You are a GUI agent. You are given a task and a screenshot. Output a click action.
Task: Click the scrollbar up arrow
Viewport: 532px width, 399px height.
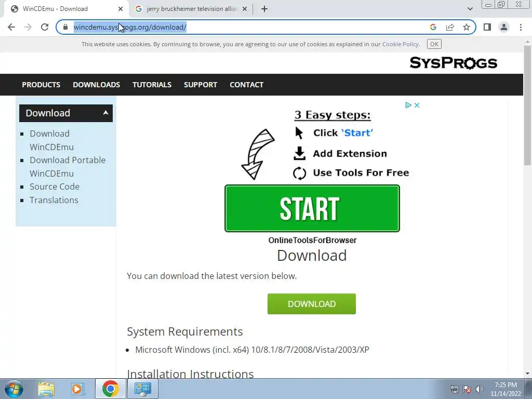[527, 42]
